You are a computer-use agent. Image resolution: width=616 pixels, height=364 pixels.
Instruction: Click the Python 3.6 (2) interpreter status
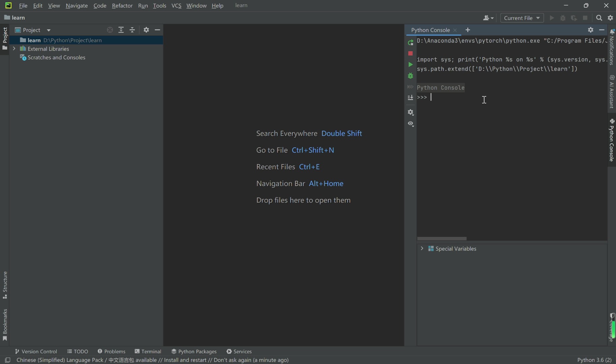[x=594, y=360]
